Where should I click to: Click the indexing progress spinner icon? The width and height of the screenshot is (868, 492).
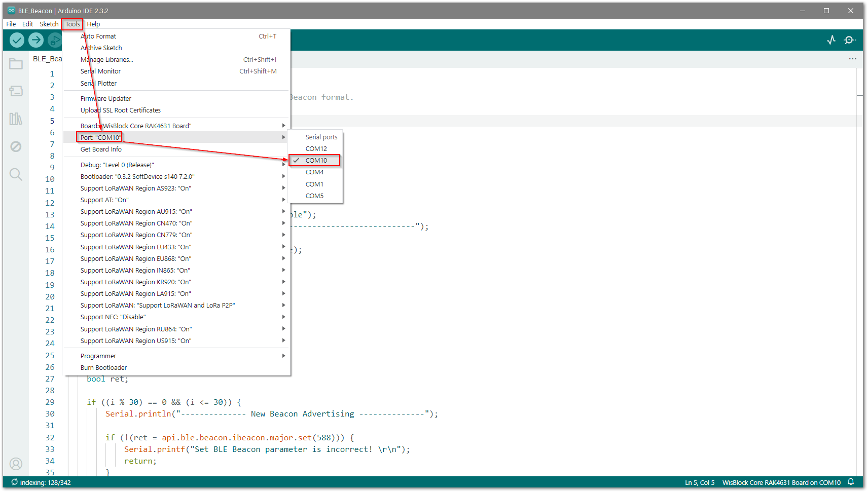pyautogui.click(x=15, y=482)
